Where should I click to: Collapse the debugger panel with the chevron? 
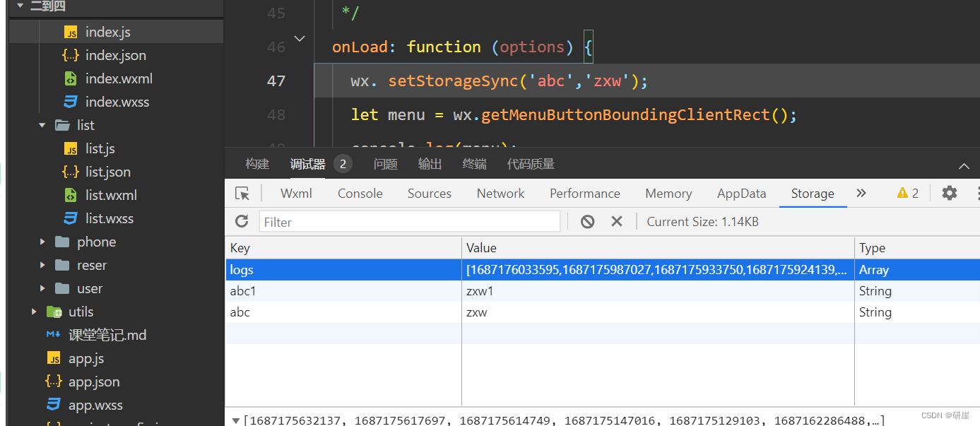[x=964, y=166]
